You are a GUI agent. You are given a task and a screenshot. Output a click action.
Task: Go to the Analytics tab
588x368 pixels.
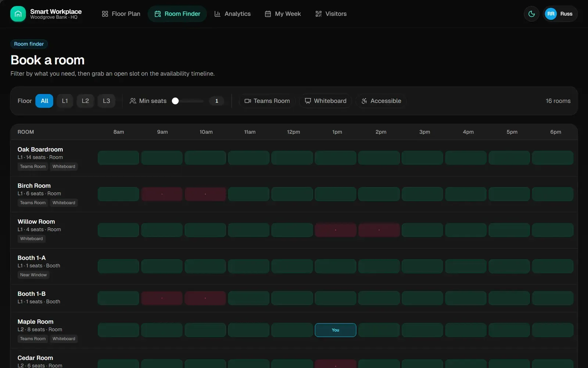(x=233, y=14)
